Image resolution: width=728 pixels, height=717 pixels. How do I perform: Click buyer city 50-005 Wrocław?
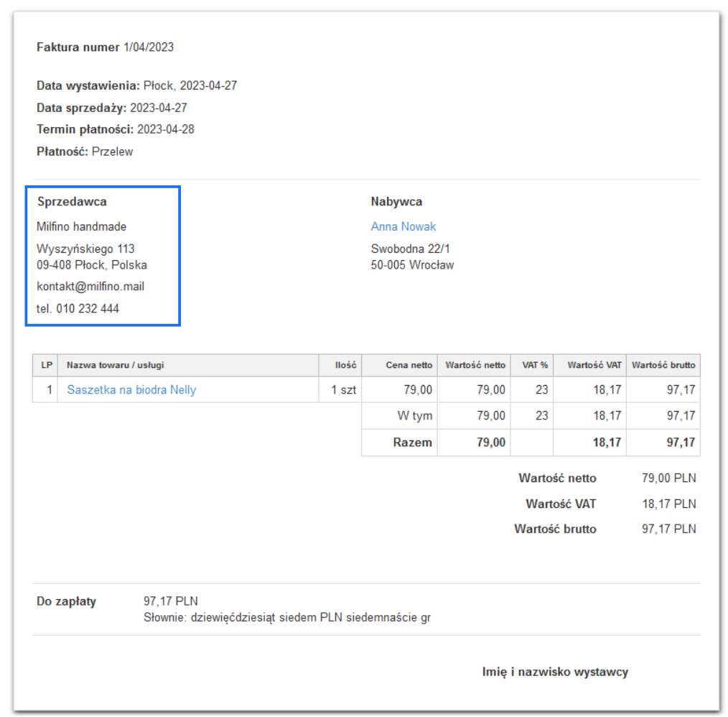pos(412,265)
